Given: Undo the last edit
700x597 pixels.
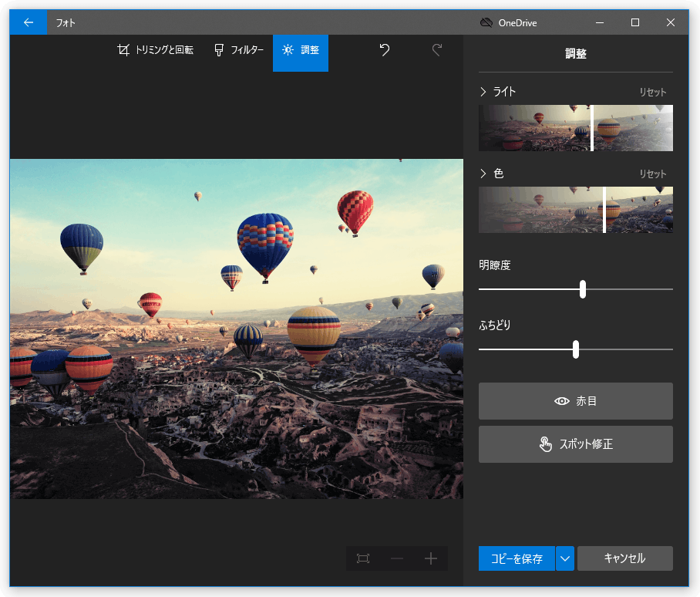Looking at the screenshot, I should pyautogui.click(x=385, y=49).
